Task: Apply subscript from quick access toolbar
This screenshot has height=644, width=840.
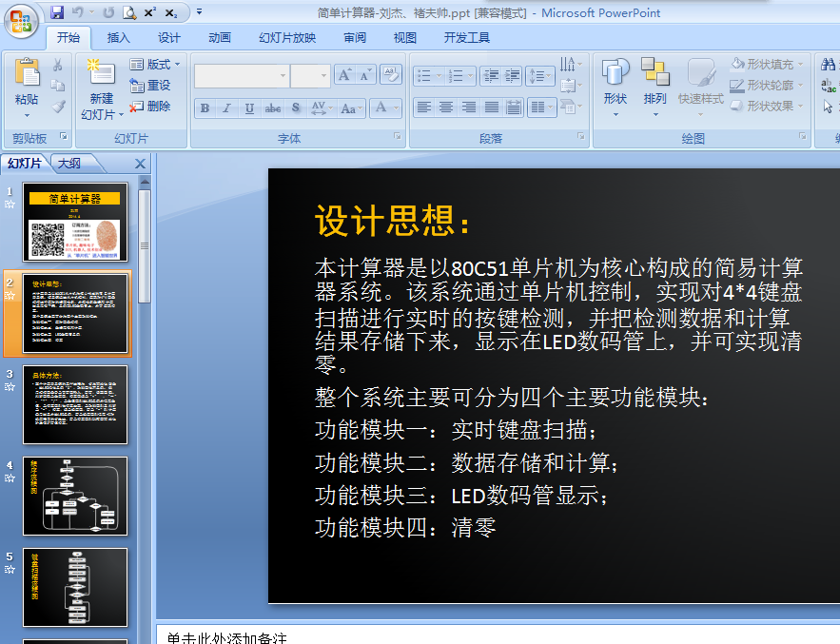Action: 171,13
